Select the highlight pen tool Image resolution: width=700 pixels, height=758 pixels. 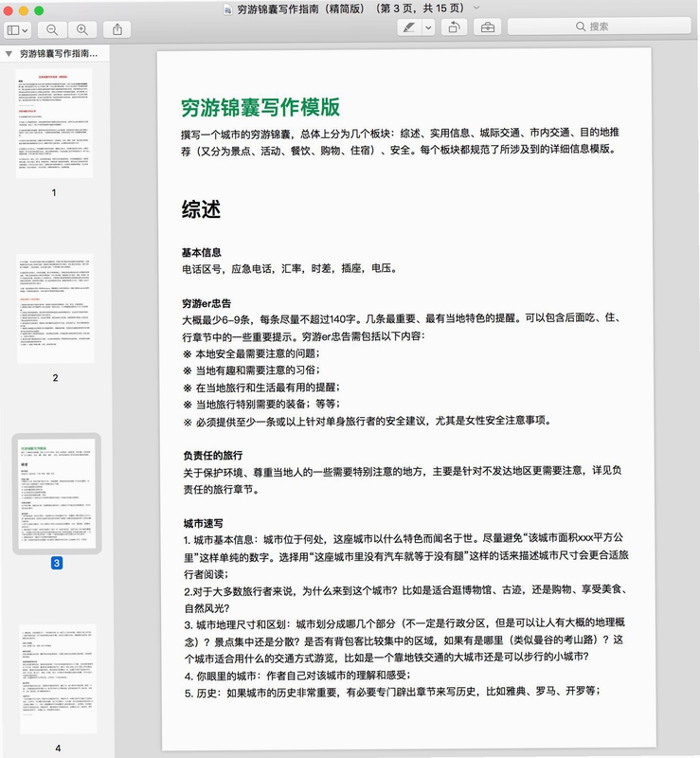pos(409,27)
